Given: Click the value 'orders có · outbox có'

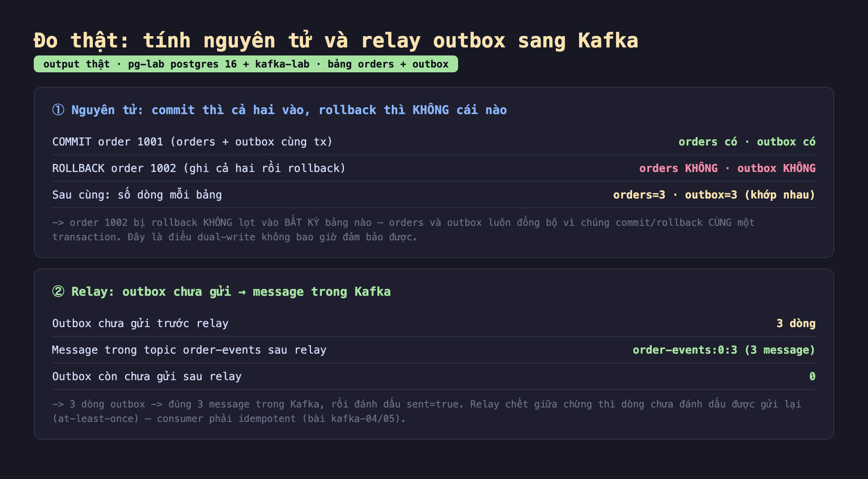Looking at the screenshot, I should click(x=747, y=142).
